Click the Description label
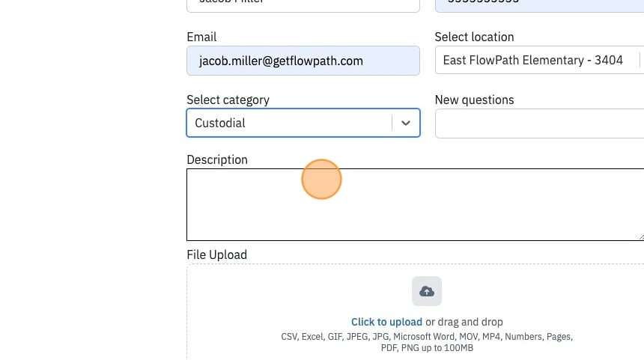The image size is (644, 360). (217, 159)
